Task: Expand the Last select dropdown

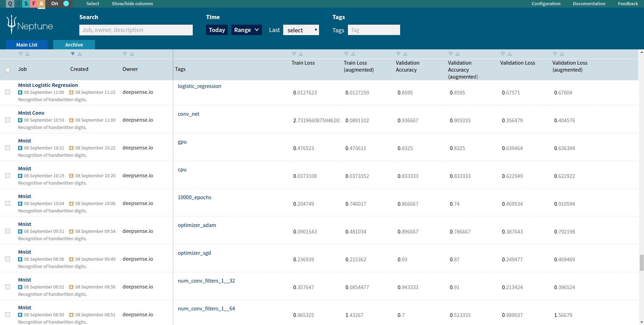Action: [301, 30]
